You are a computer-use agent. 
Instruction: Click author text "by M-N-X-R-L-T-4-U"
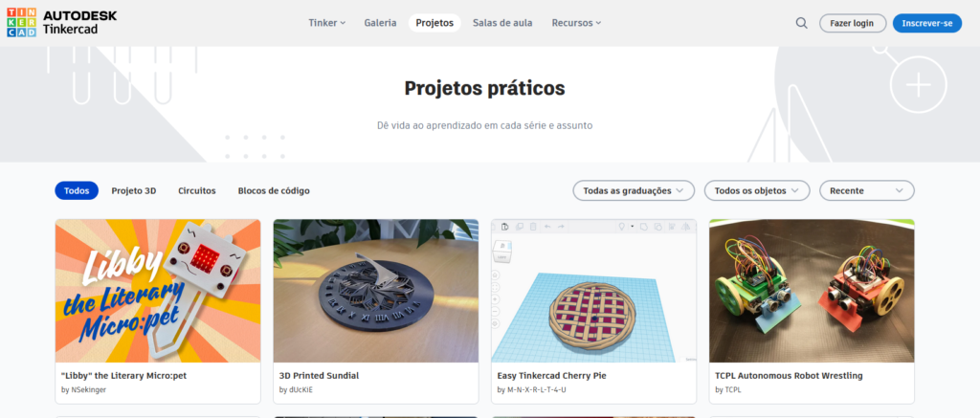[x=531, y=390]
